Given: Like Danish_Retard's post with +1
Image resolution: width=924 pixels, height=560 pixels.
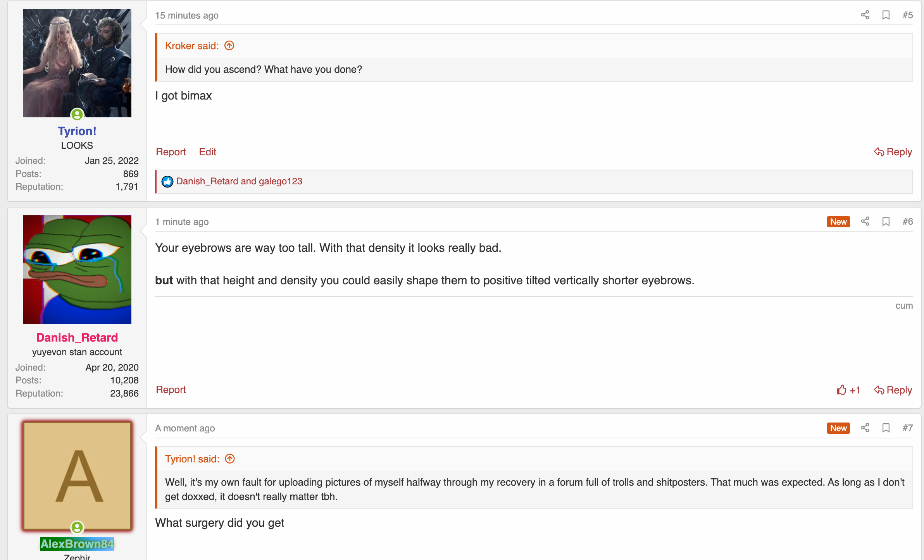Looking at the screenshot, I should coord(848,390).
